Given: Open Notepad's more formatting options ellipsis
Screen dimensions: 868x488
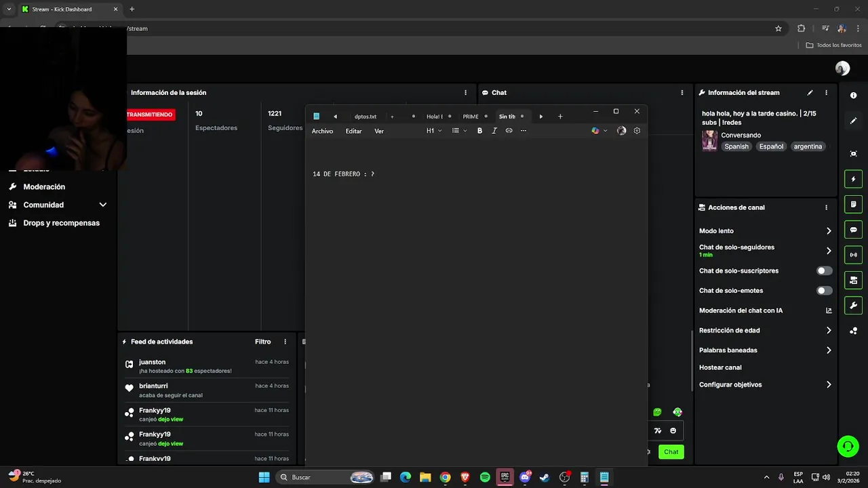Looking at the screenshot, I should 524,131.
